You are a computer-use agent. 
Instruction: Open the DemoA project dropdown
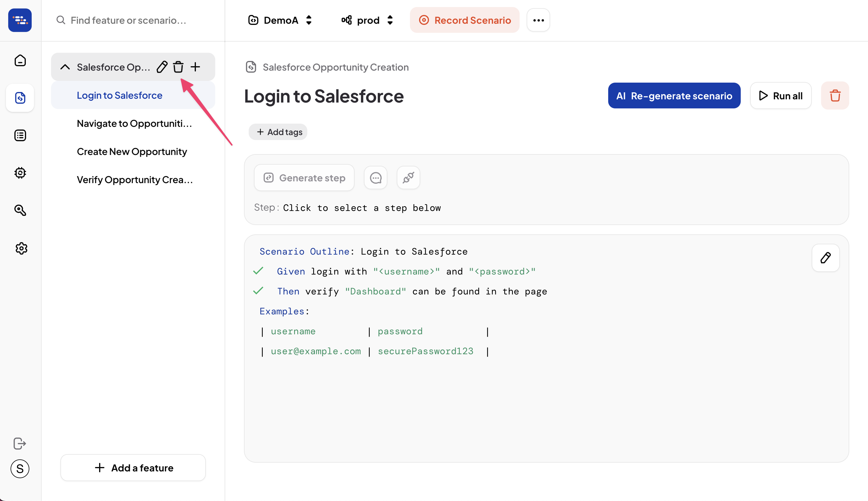280,20
